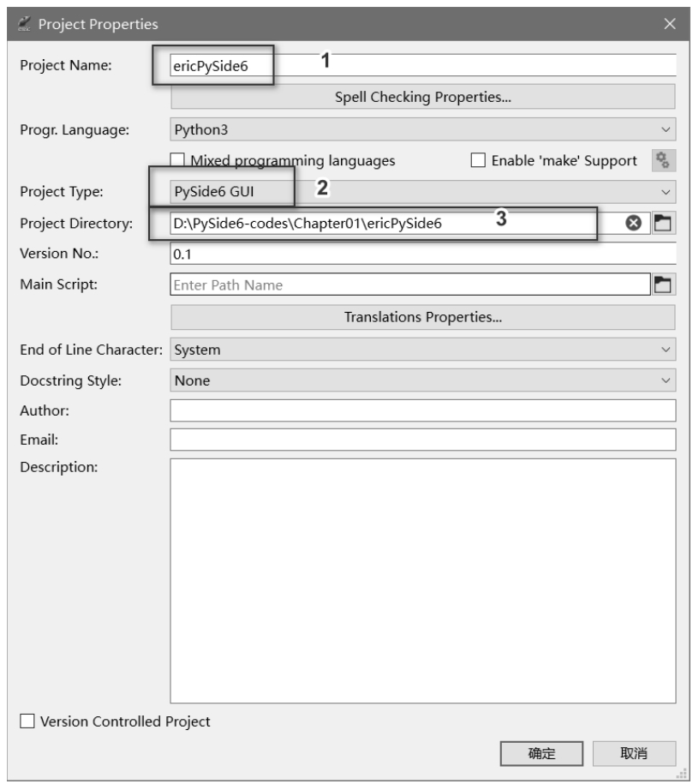Click the Email input field
The height and width of the screenshot is (784, 693).
[x=422, y=440]
